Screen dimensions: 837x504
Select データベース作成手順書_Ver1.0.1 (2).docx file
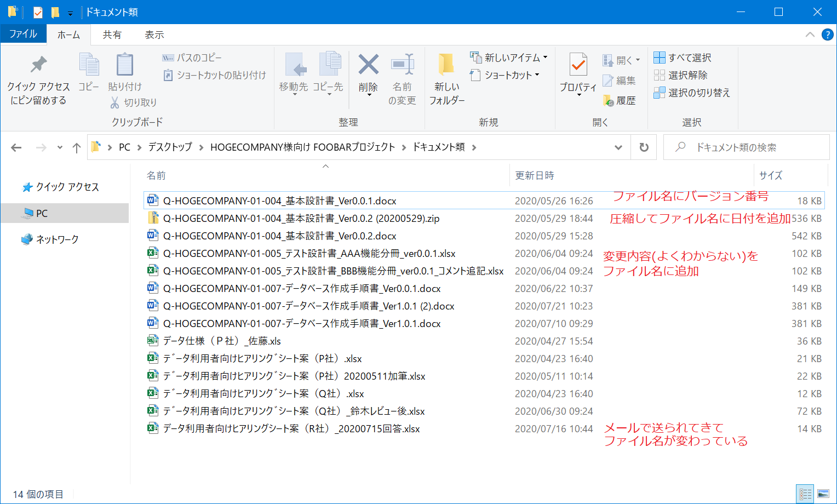[308, 306]
